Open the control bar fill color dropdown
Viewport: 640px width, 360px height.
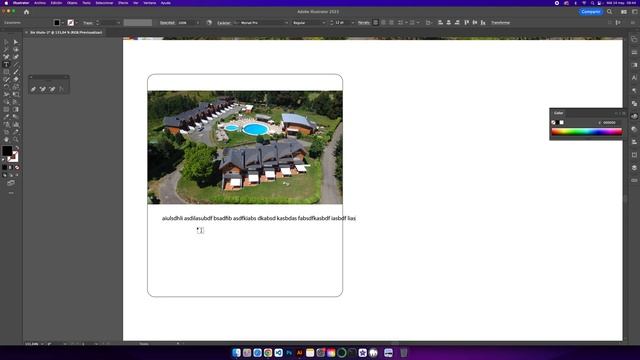coord(62,23)
